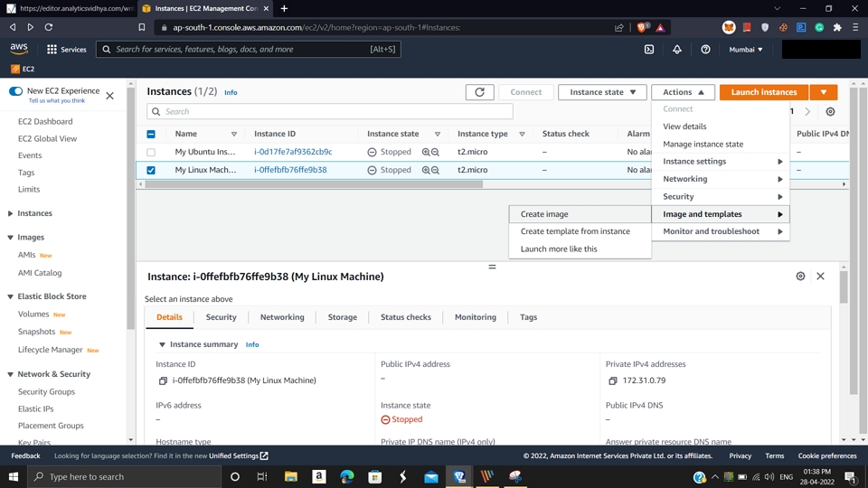
Task: Open the Launch instances split arrow
Action: pyautogui.click(x=824, y=92)
